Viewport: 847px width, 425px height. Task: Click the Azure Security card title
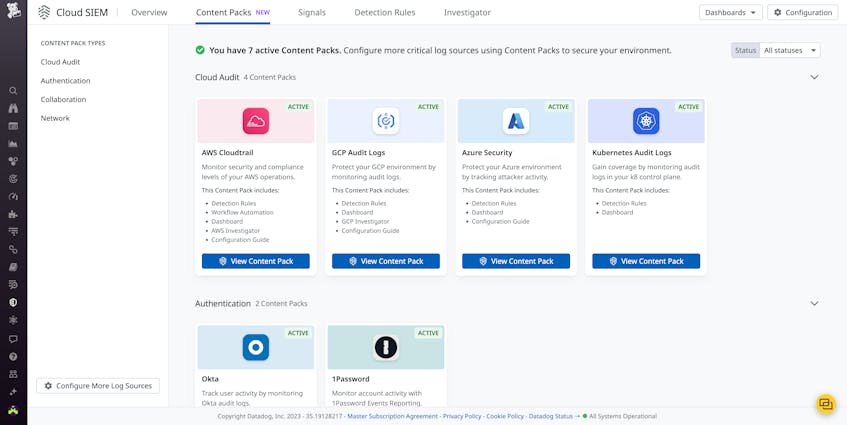click(487, 153)
